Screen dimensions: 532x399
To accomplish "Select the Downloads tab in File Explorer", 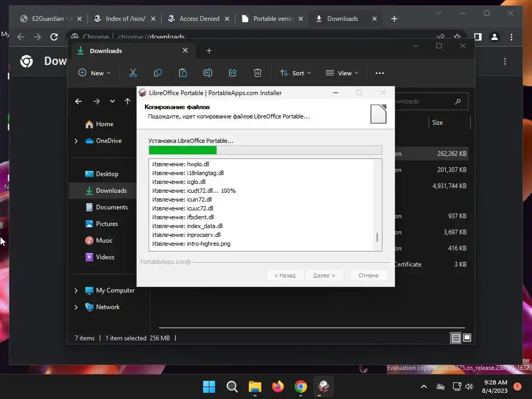I will tap(132, 50).
